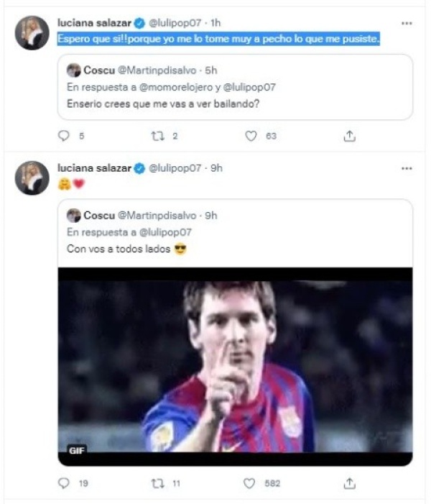
Task: Open the 1h timestamp of first tweet
Action: pyautogui.click(x=215, y=23)
